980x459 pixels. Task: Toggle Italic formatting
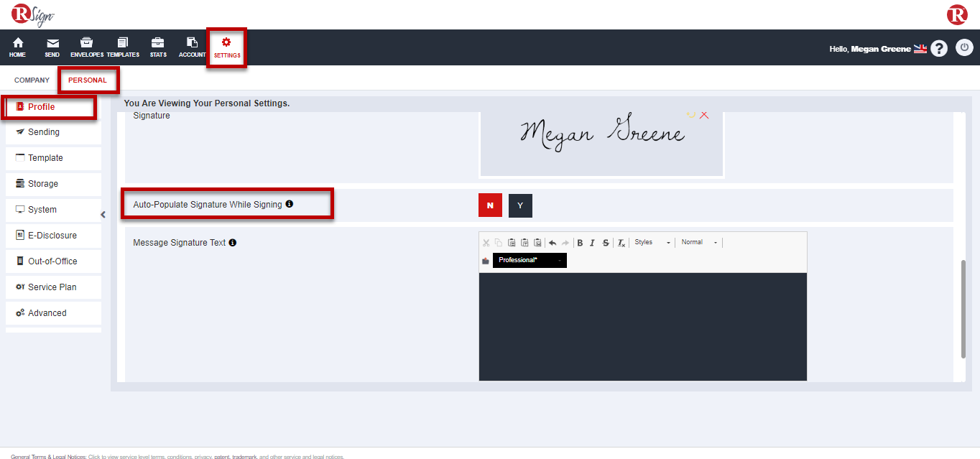(x=592, y=243)
